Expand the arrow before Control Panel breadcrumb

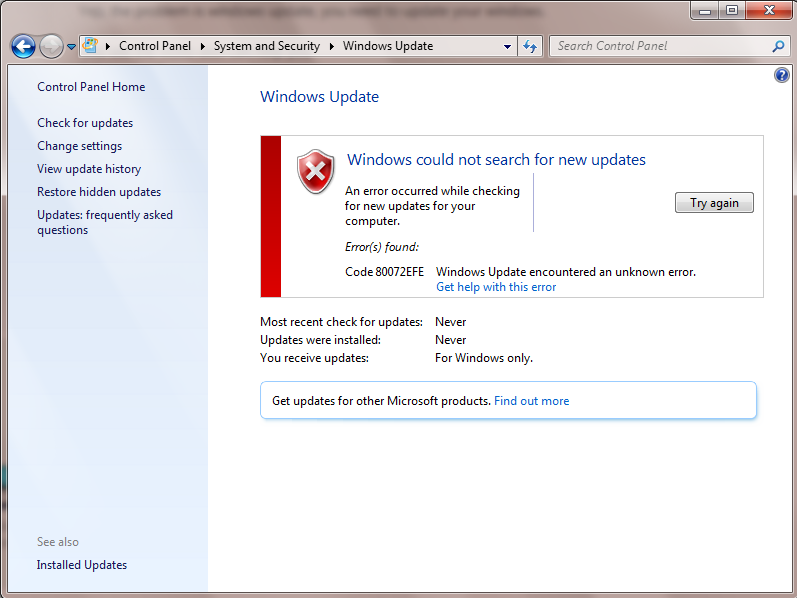coord(108,46)
